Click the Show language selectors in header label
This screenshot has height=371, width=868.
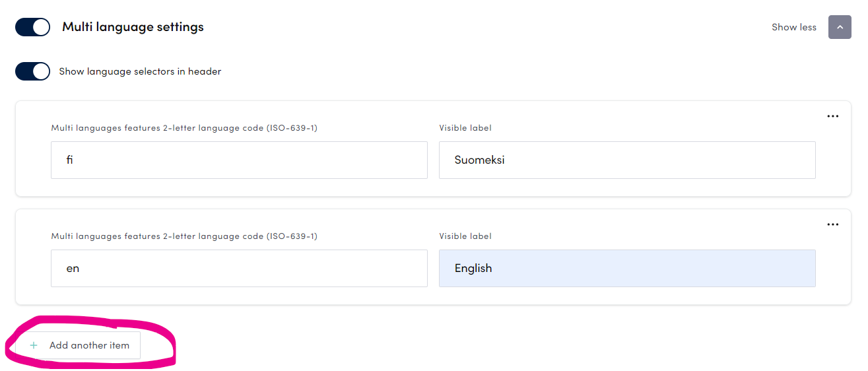(x=140, y=71)
